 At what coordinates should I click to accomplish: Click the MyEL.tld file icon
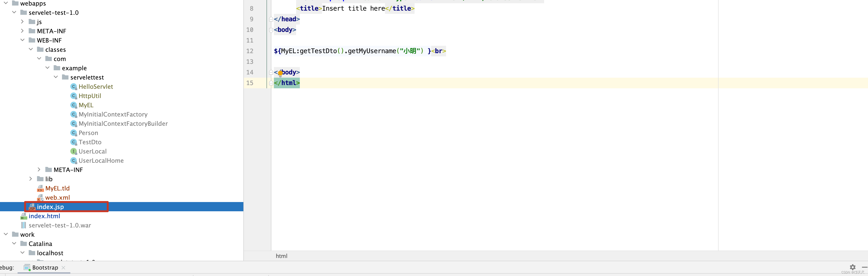pos(40,188)
